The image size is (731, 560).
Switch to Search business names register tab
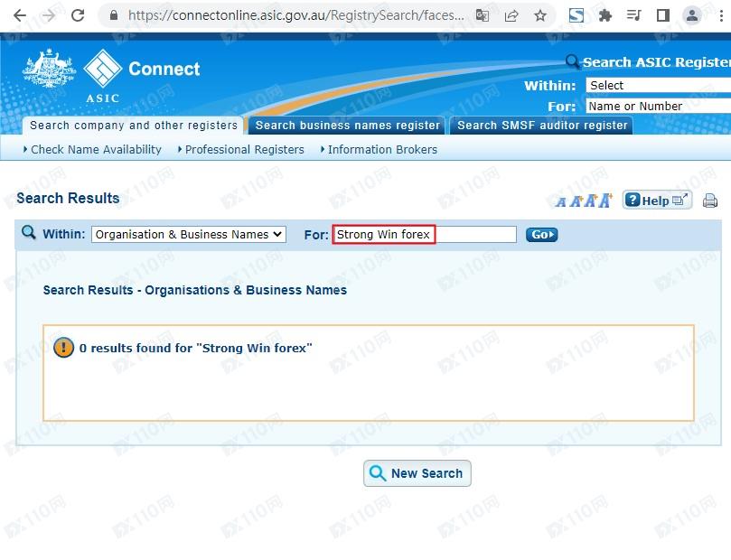click(347, 126)
